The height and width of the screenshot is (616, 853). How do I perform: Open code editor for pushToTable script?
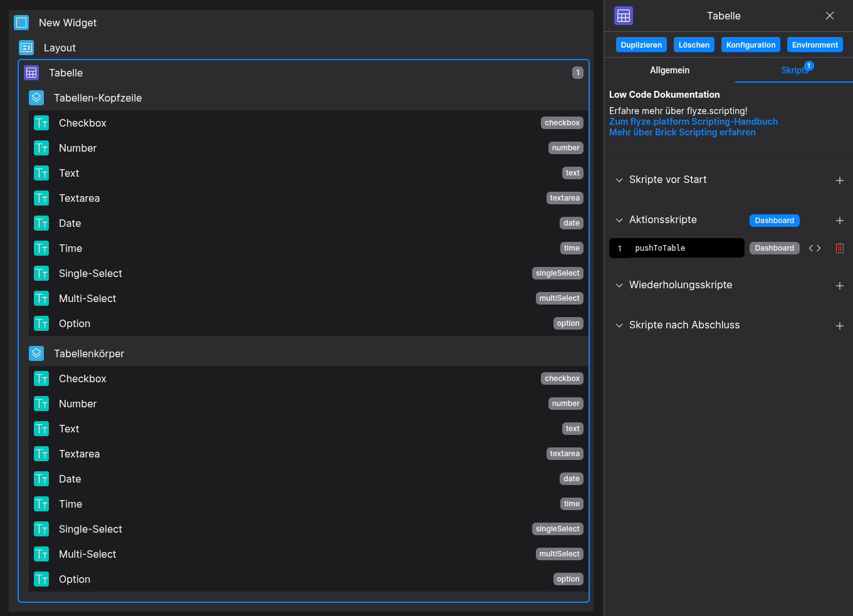pos(814,248)
